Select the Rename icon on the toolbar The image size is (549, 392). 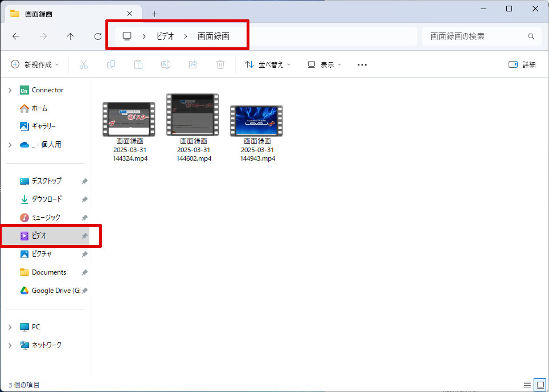tap(165, 64)
